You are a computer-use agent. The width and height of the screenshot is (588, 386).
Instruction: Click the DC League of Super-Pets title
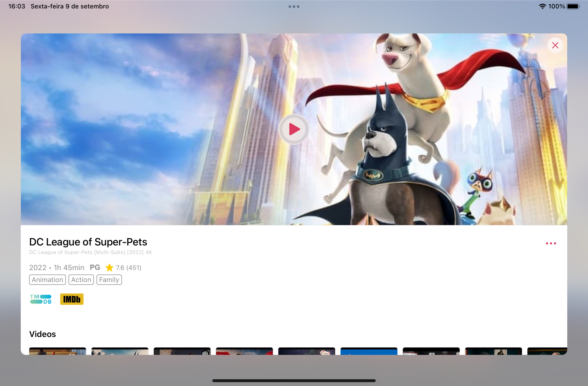click(x=88, y=242)
